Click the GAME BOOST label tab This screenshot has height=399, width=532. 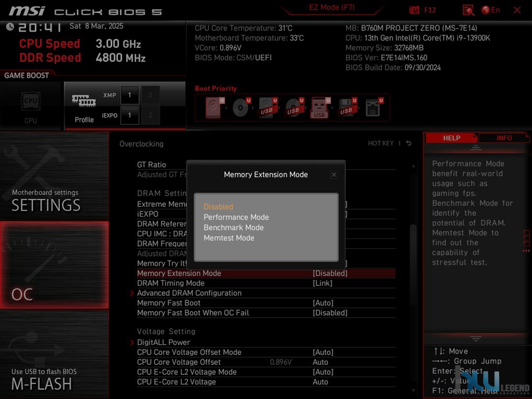pyautogui.click(x=26, y=76)
